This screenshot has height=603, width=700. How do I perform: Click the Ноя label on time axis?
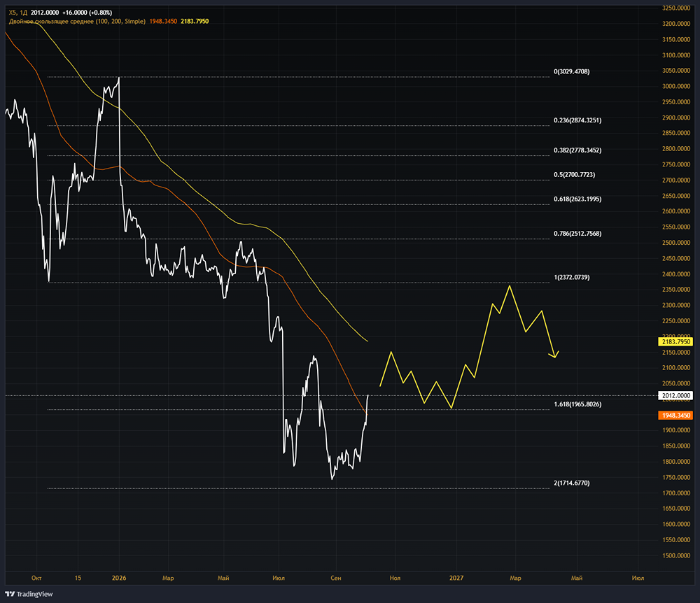coord(395,578)
